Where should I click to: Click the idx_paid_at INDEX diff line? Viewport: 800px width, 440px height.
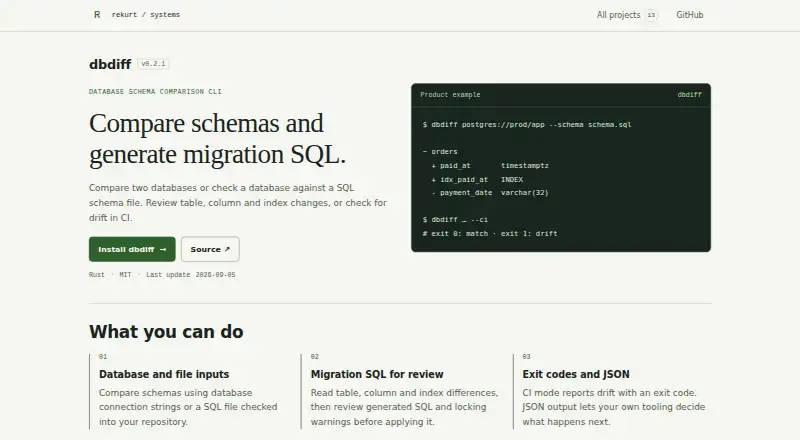point(477,180)
